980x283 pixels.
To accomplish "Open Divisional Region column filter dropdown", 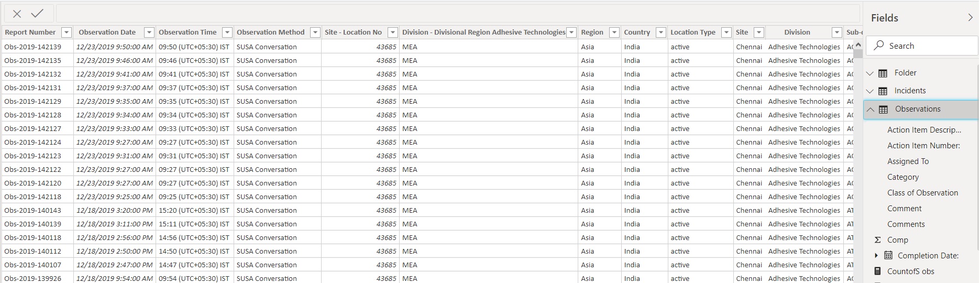I will [571, 32].
